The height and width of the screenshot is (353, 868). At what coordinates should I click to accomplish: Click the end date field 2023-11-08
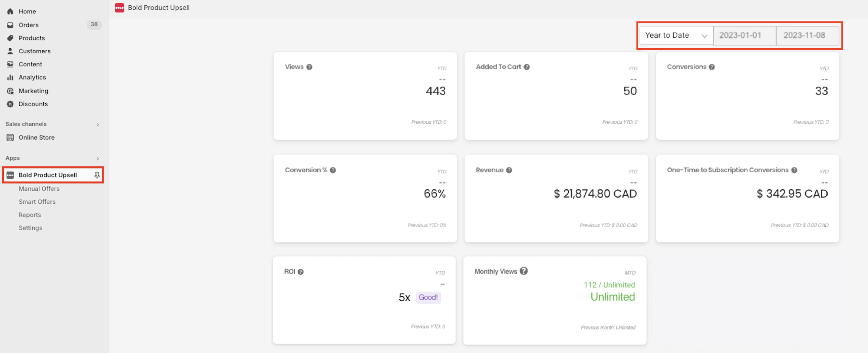click(x=807, y=35)
